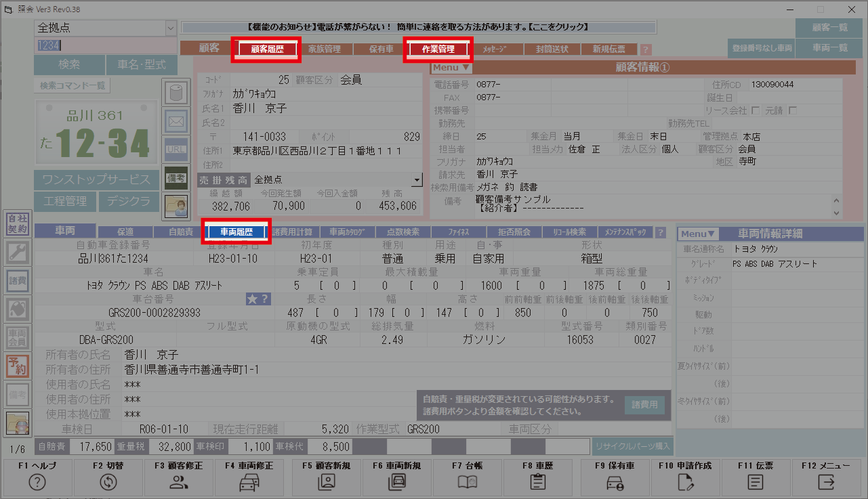Select the 点数検索 tab

pos(402,232)
